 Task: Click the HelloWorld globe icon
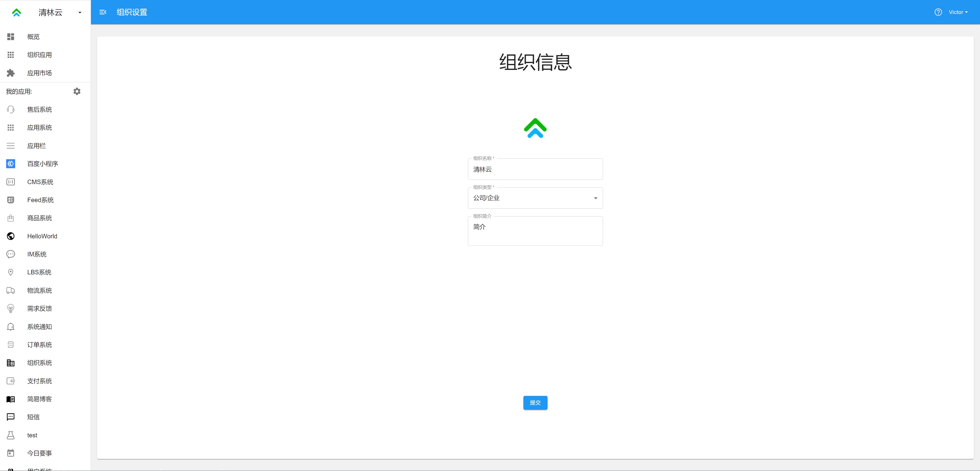(11, 236)
